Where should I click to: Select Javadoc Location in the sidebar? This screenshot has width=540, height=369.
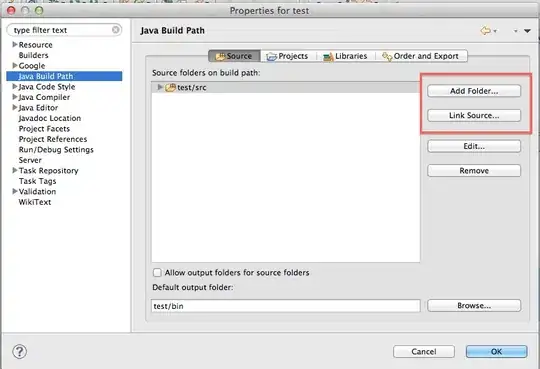coord(50,118)
